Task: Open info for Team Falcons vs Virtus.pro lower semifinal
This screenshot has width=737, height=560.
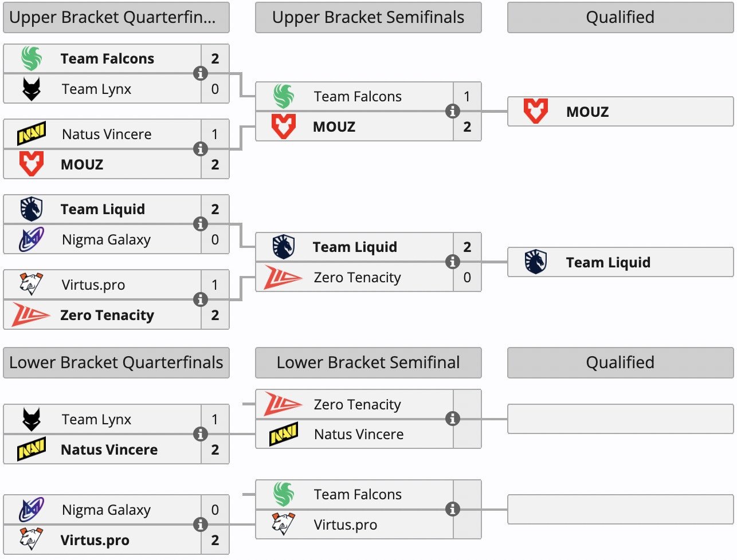Action: [452, 509]
